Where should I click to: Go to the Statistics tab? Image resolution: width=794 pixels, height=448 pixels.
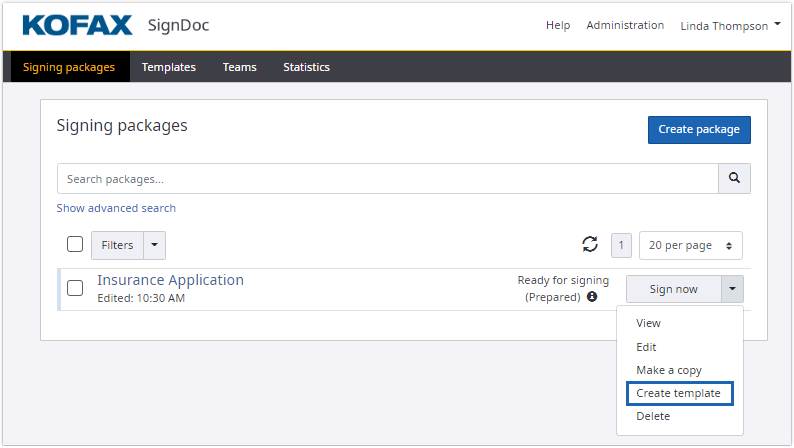(x=306, y=67)
